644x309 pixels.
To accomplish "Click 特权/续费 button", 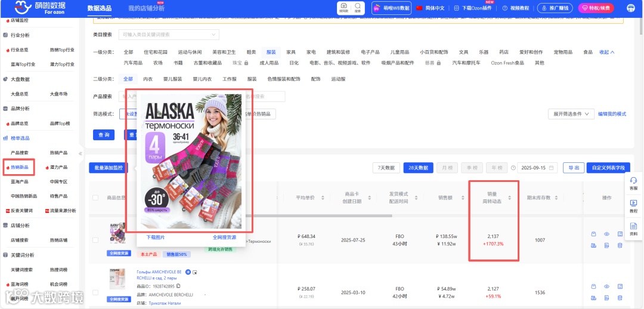I will coord(596,8).
